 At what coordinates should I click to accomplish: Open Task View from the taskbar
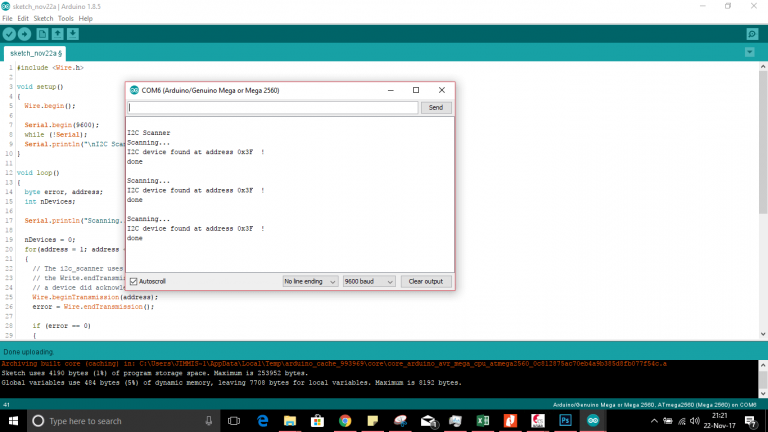(234, 421)
